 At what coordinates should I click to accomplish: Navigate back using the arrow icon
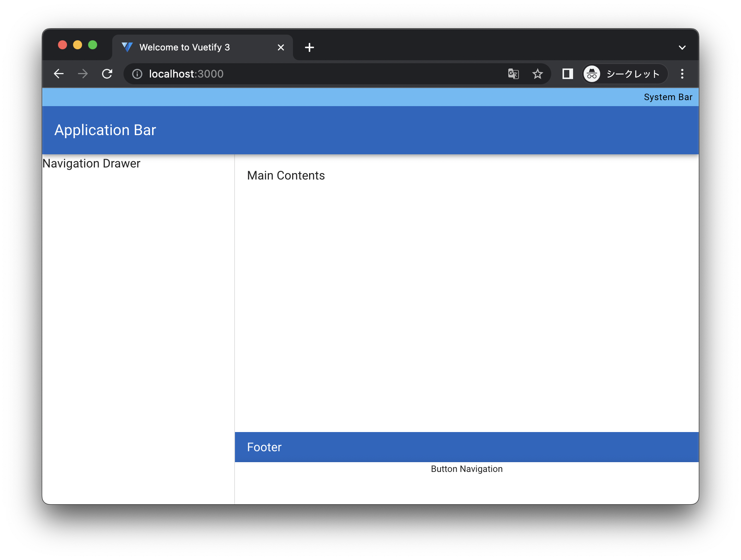[x=59, y=74]
